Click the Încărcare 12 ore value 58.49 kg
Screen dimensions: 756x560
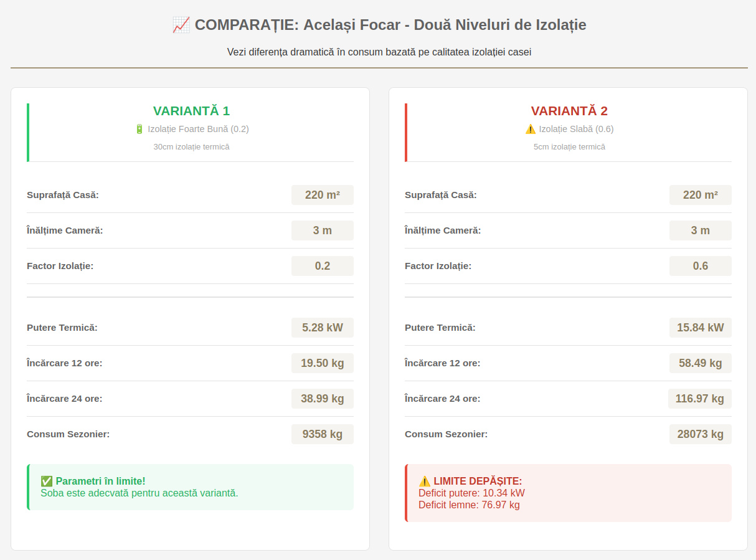coord(701,363)
